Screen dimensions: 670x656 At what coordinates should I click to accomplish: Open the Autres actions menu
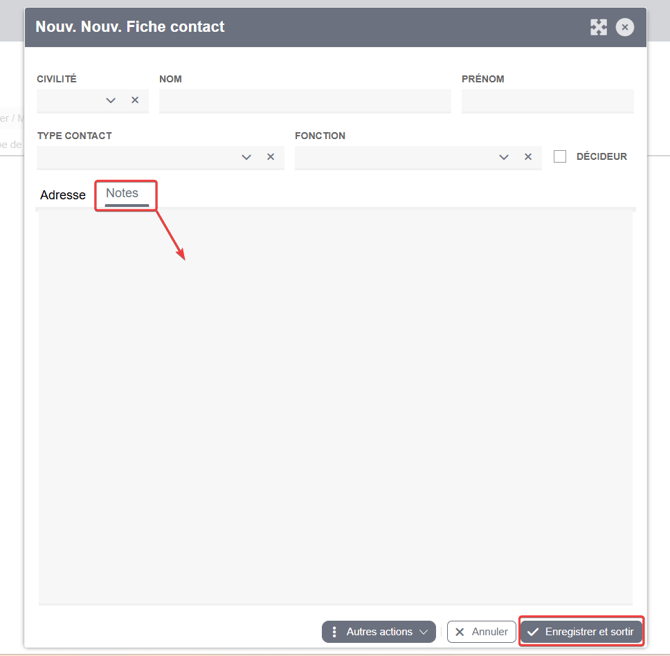tap(379, 632)
